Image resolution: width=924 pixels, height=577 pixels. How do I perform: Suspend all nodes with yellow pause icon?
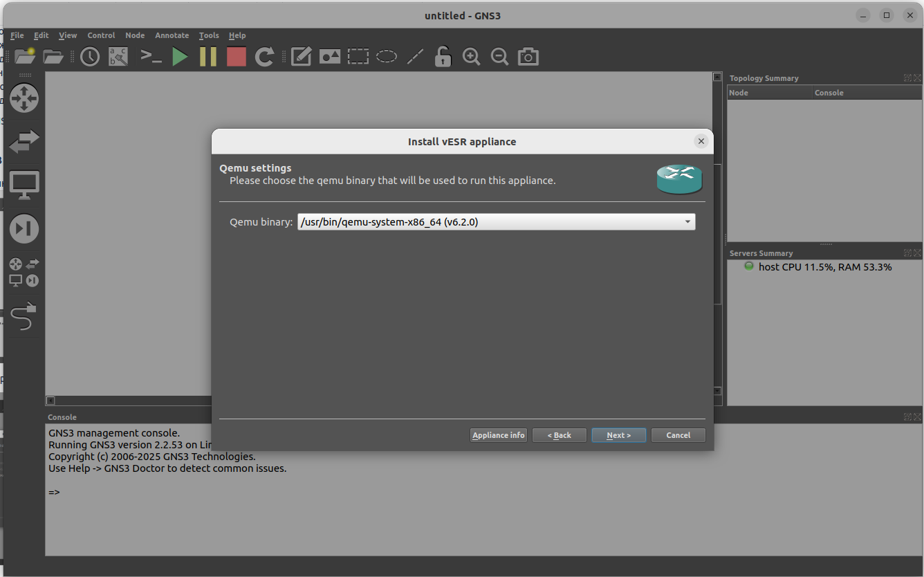(x=208, y=56)
